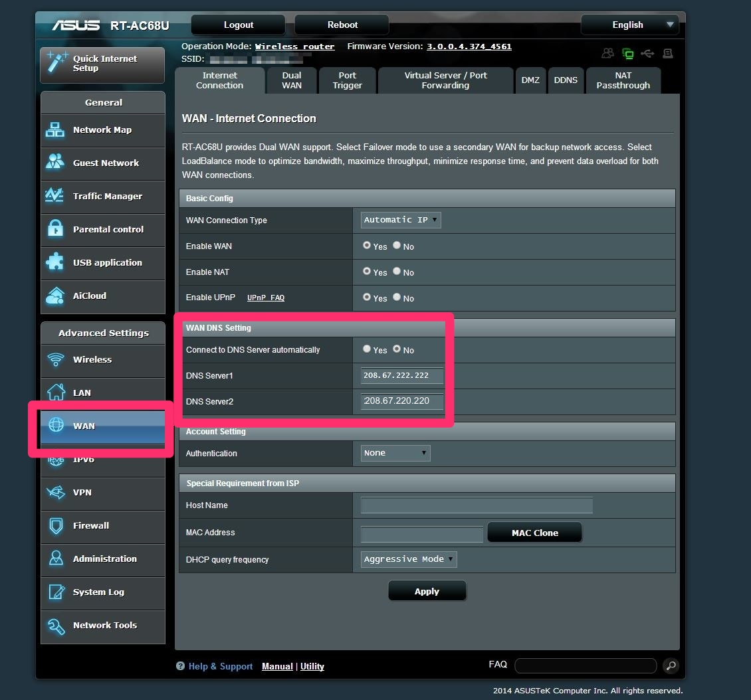Click the Help & Support question icon
751x700 pixels.
click(x=181, y=666)
